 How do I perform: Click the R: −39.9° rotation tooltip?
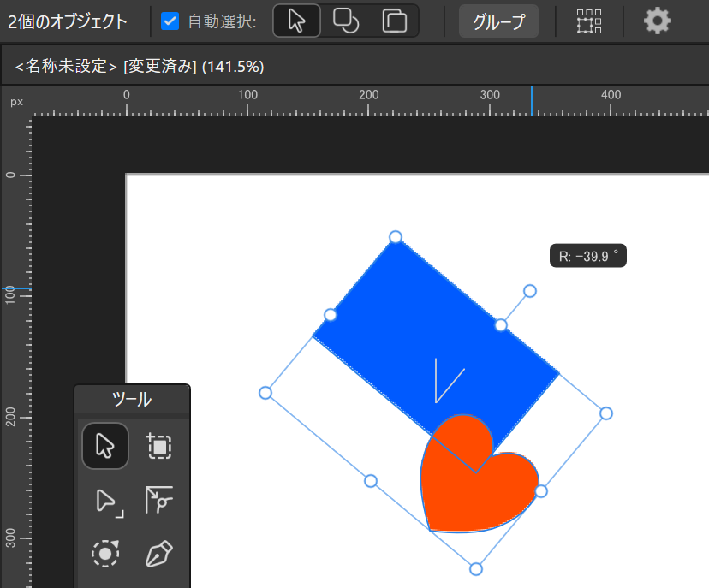click(587, 256)
